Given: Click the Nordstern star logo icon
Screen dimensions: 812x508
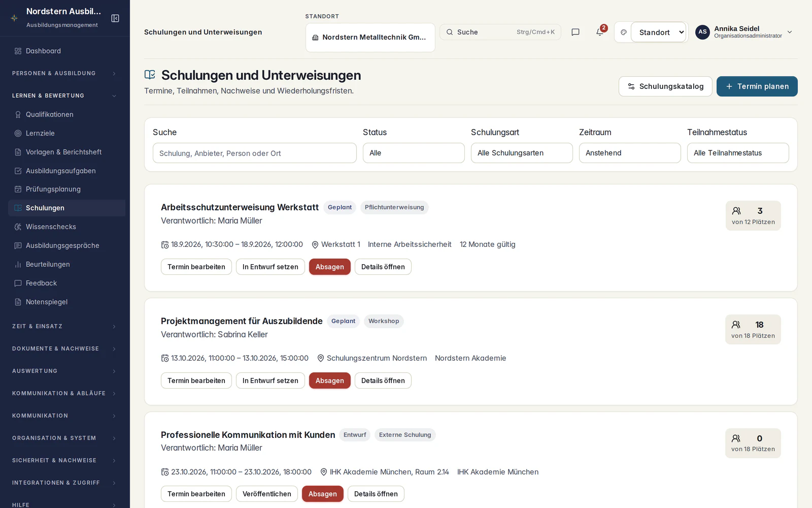Looking at the screenshot, I should pyautogui.click(x=14, y=18).
